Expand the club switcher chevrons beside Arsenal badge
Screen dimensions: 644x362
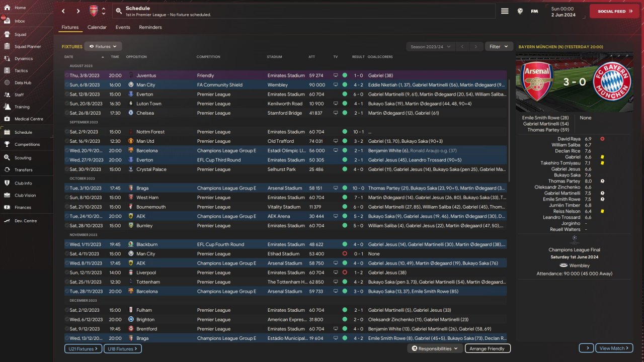[104, 11]
